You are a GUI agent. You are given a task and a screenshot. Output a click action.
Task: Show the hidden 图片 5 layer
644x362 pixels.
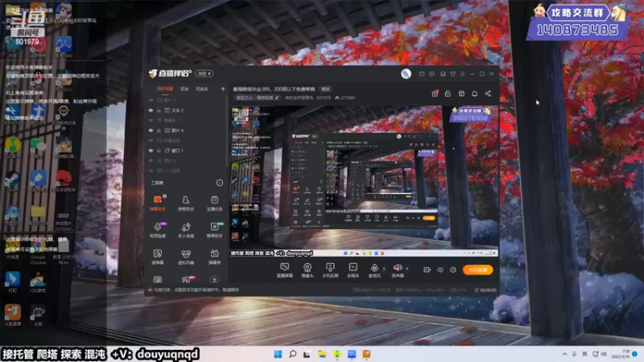[151, 100]
